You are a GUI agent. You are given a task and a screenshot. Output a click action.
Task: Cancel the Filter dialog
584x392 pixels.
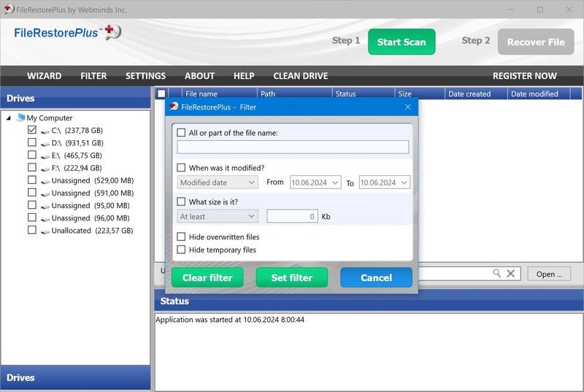click(376, 277)
